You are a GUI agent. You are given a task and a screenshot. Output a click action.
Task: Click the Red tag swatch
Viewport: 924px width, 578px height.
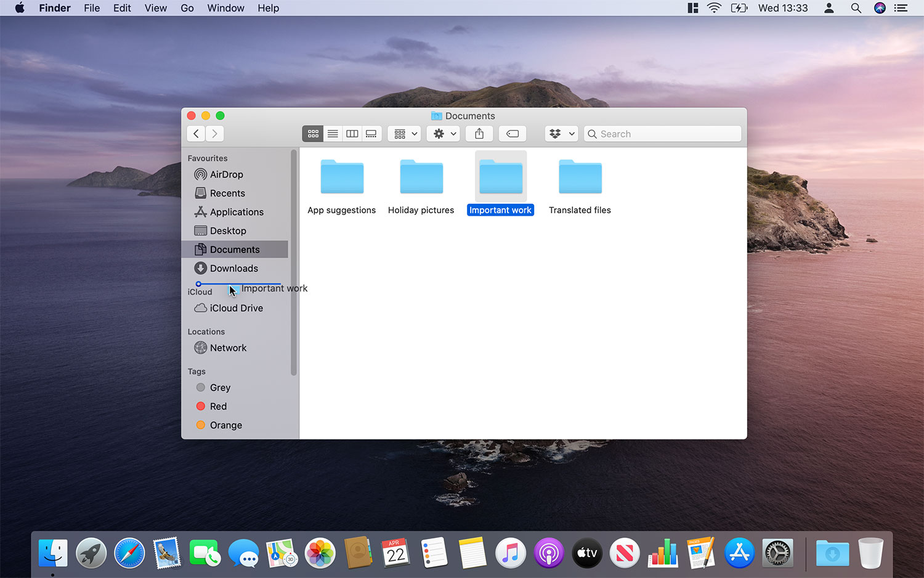coord(200,405)
